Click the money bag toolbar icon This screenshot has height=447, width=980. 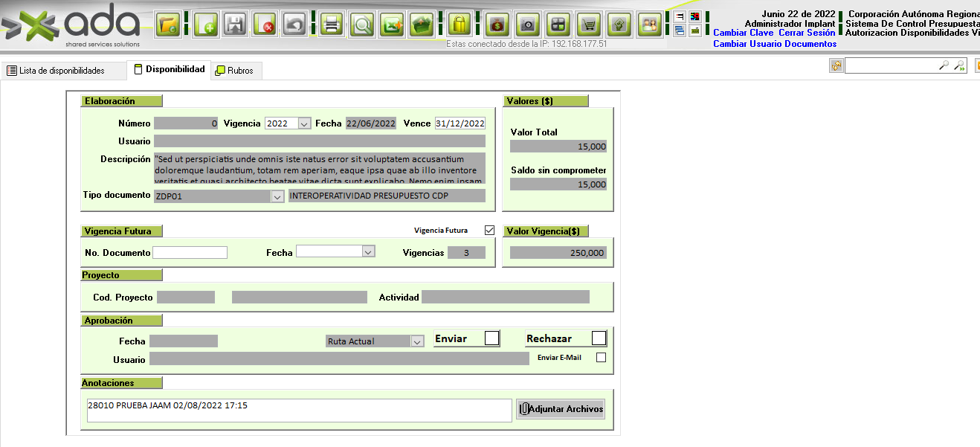[497, 25]
